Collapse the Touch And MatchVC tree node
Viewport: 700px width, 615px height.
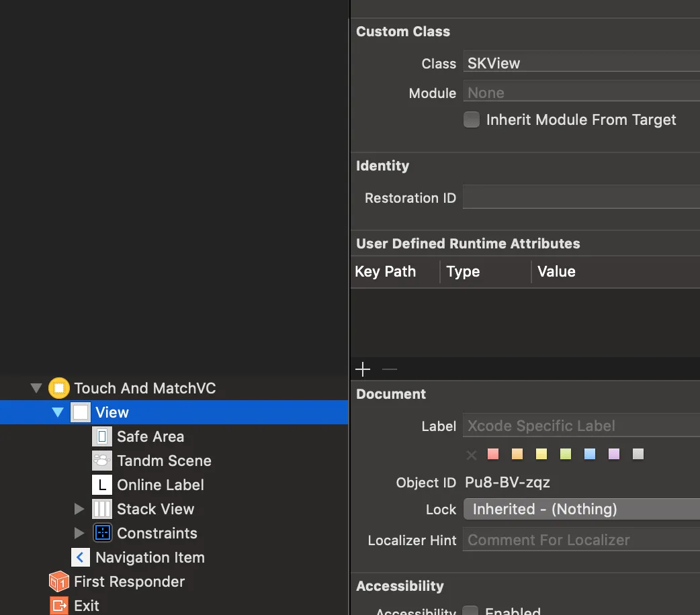pos(36,388)
